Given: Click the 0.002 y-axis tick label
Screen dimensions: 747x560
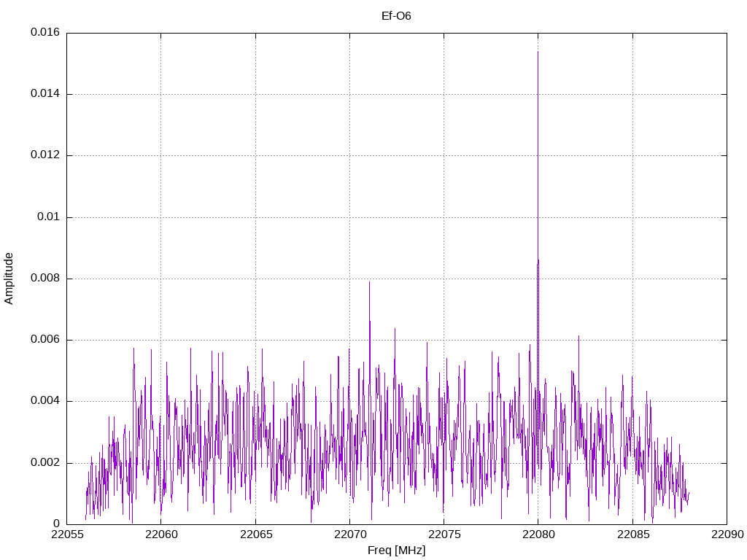Looking at the screenshot, I should pyautogui.click(x=44, y=463).
